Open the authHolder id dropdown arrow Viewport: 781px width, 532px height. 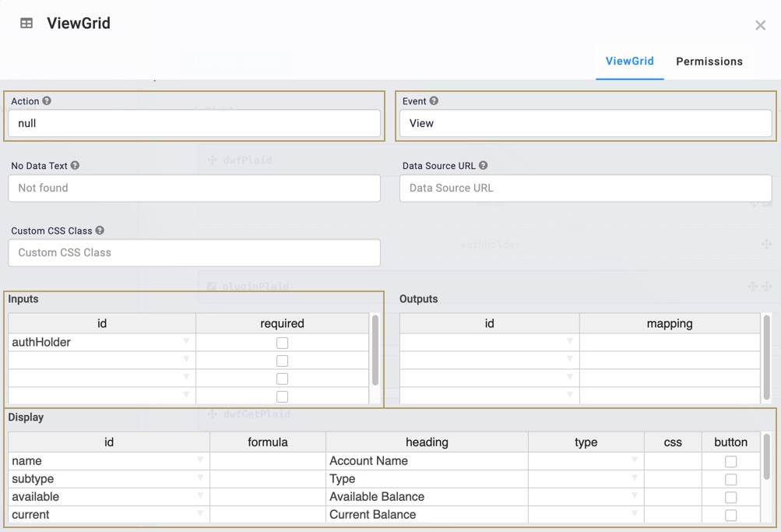(186, 341)
